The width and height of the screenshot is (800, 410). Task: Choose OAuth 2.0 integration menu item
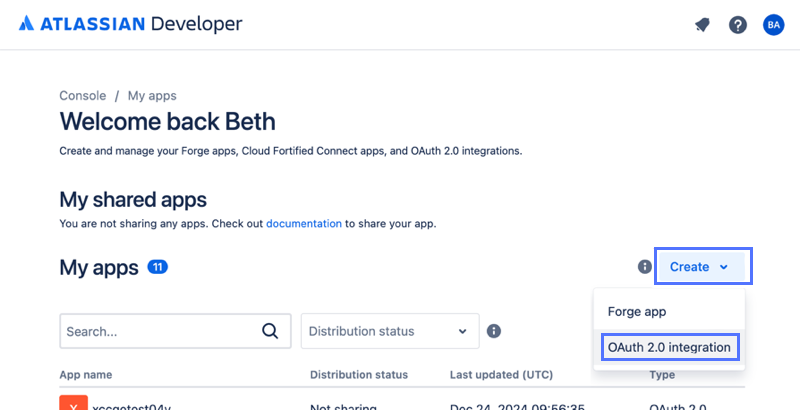(x=670, y=347)
